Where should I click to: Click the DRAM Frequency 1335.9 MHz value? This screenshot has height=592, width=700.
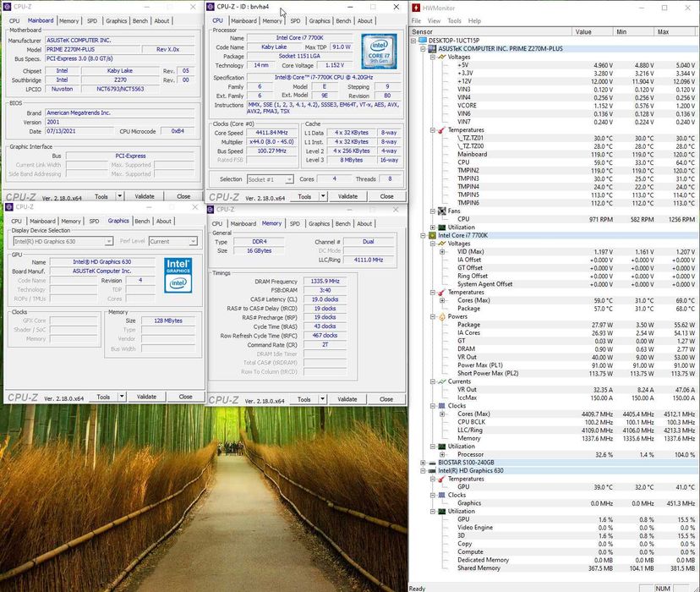(x=325, y=282)
